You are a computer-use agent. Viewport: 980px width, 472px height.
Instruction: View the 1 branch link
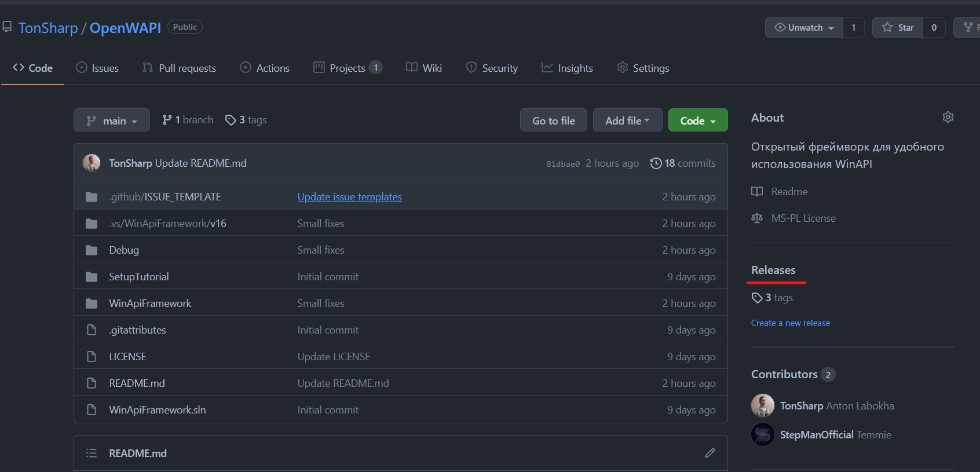click(188, 120)
